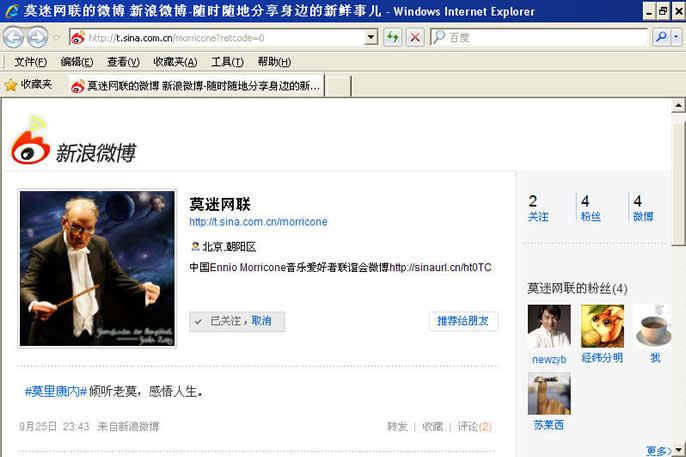Screen dimensions: 686x457
Task: Click the http://t.sina.com.cn/morricone profile link
Action: tap(258, 222)
